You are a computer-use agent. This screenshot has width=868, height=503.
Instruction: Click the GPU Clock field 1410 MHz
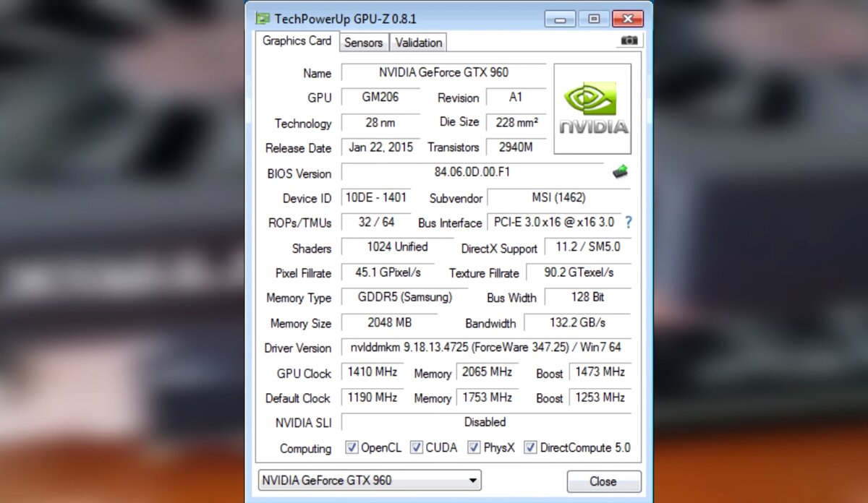point(372,372)
